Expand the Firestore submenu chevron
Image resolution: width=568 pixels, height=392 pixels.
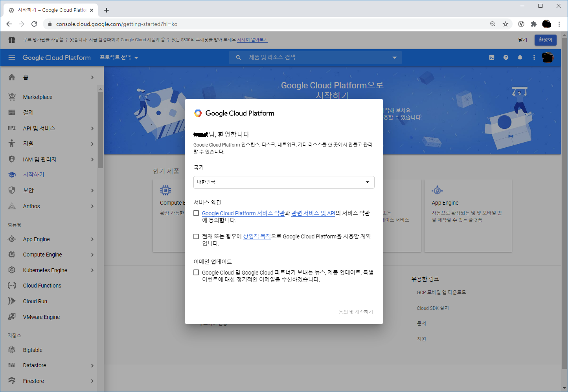92,381
